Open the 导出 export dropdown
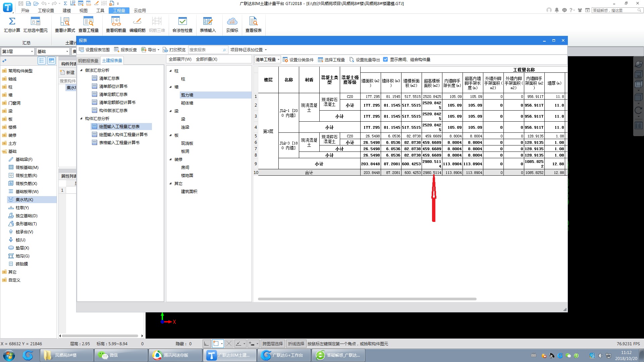The width and height of the screenshot is (644, 362). [150, 50]
